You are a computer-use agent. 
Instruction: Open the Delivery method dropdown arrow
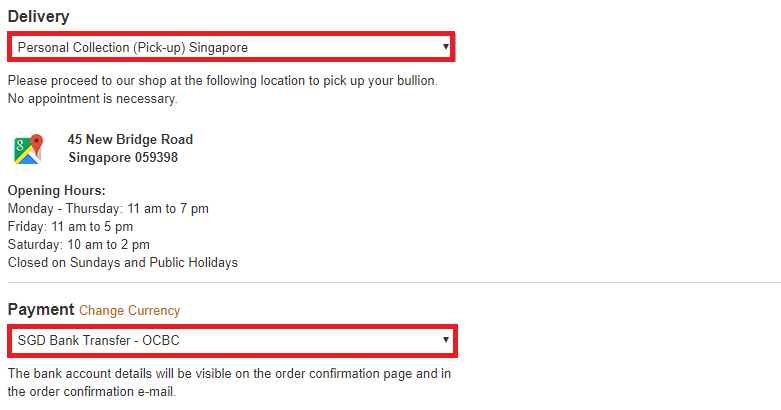[x=446, y=47]
